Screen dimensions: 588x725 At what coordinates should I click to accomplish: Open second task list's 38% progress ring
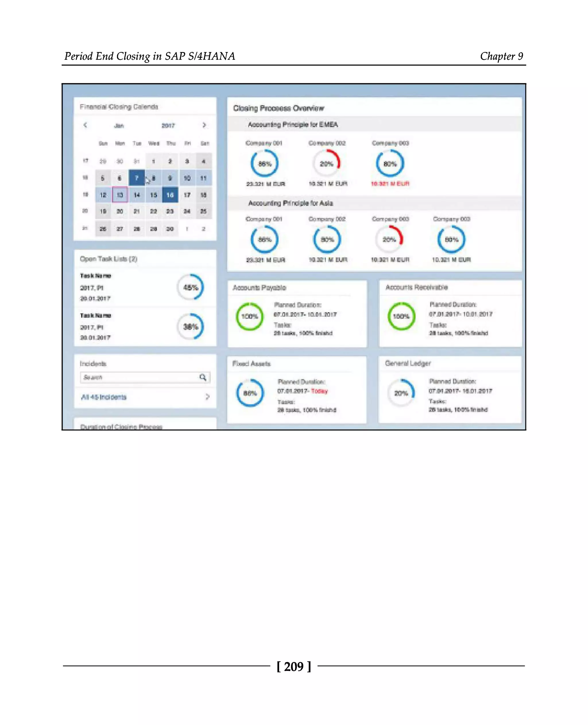click(190, 326)
